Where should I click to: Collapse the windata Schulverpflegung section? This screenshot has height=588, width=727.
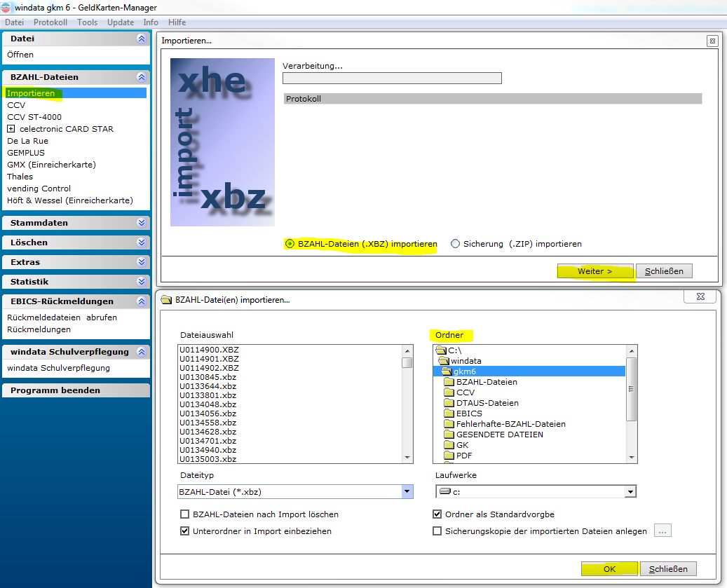point(142,352)
